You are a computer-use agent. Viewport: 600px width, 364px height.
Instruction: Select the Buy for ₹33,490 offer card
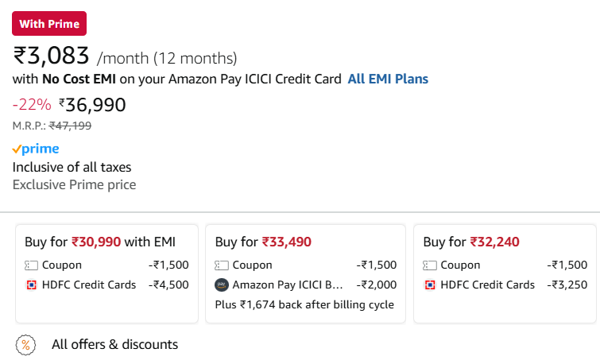pos(305,273)
